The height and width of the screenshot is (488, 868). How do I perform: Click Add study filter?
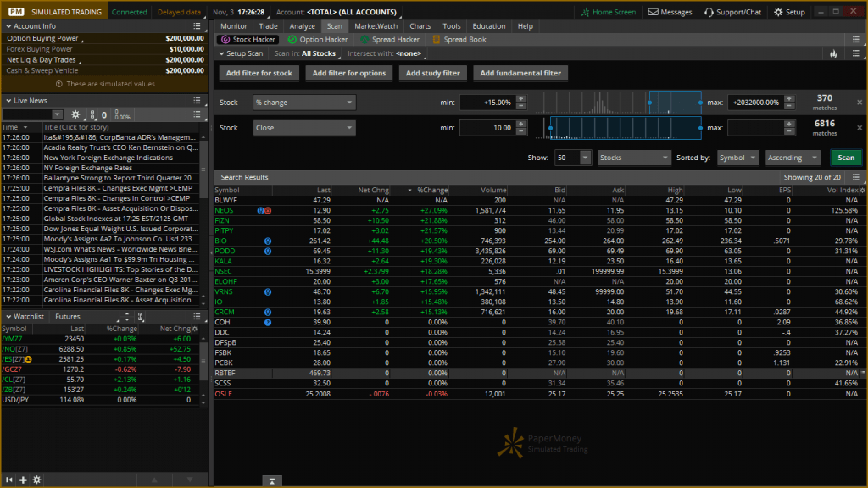(x=433, y=73)
